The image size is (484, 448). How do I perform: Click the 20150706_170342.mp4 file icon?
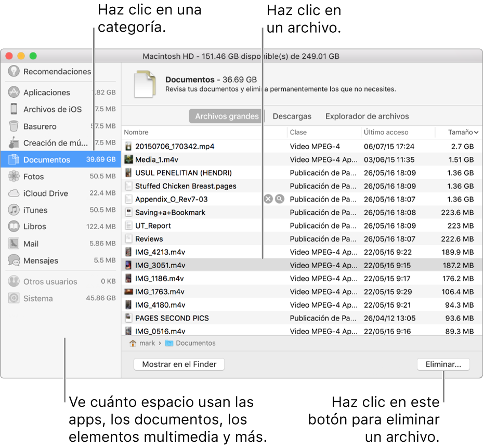tap(128, 146)
